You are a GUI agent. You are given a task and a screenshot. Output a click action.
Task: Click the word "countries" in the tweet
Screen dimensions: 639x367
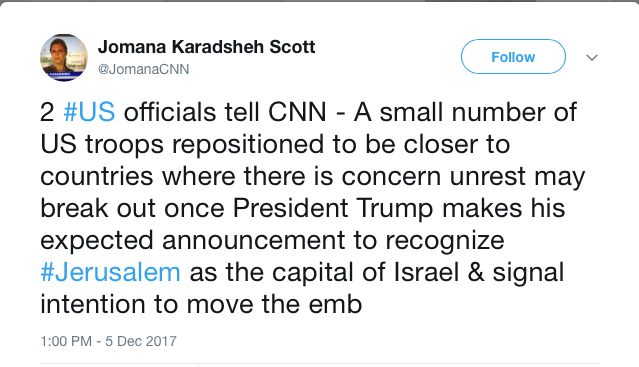(x=97, y=176)
